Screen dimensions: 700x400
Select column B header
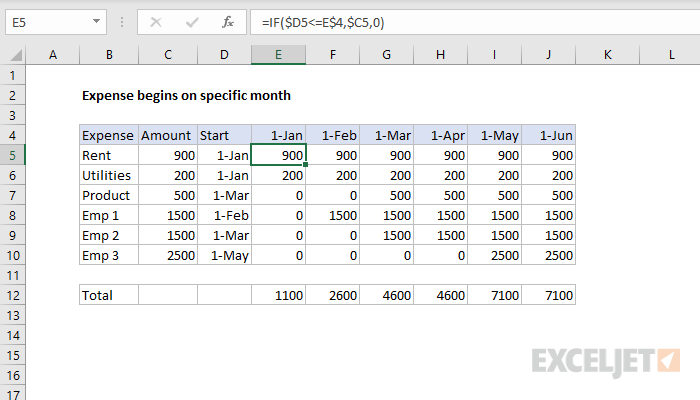point(109,55)
